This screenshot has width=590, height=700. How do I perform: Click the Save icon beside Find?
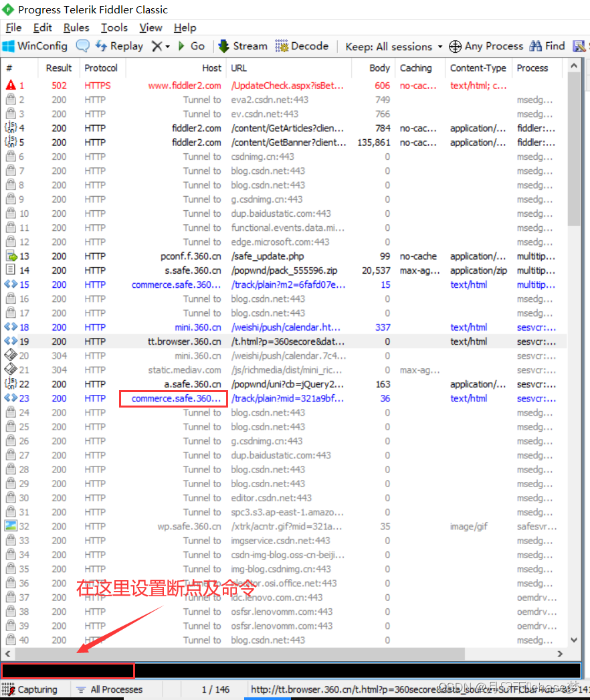(579, 46)
